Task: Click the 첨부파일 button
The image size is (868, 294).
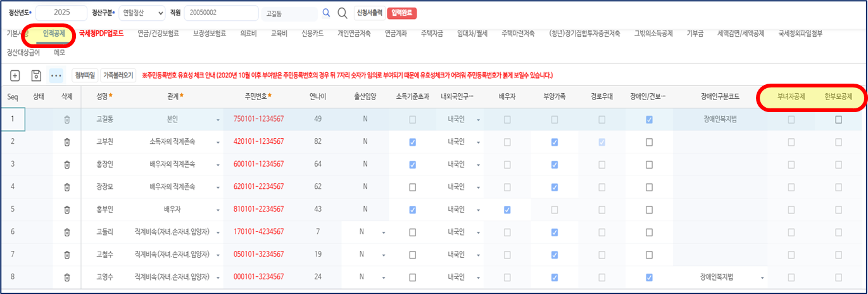Action: pos(85,75)
